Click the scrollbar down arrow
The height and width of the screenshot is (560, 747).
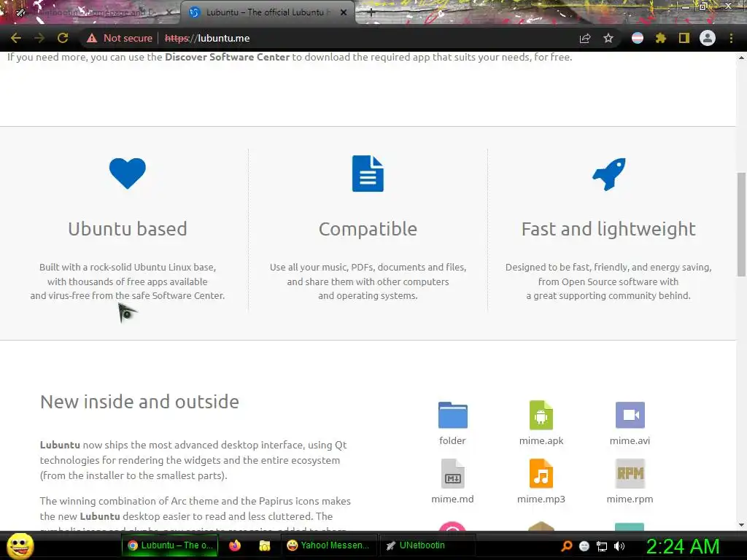[x=741, y=525]
